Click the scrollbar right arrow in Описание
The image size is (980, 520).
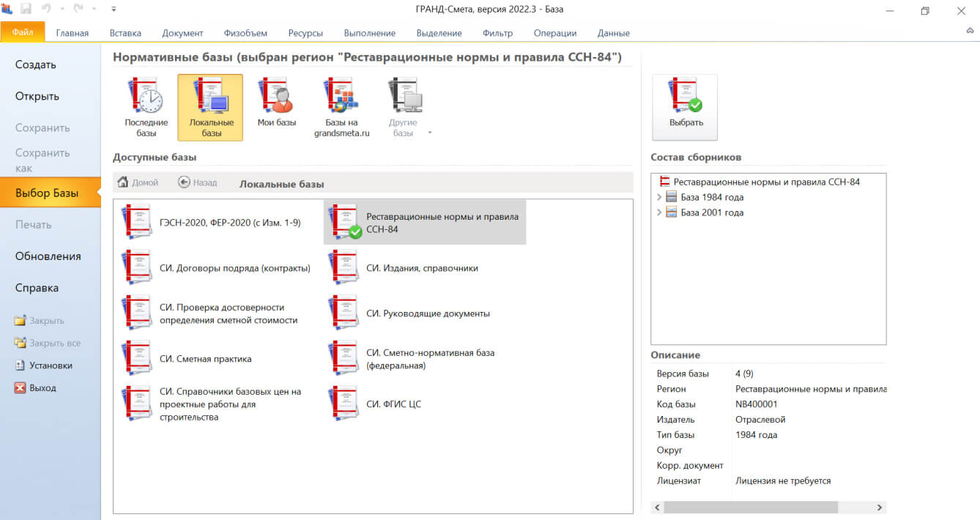pyautogui.click(x=880, y=507)
